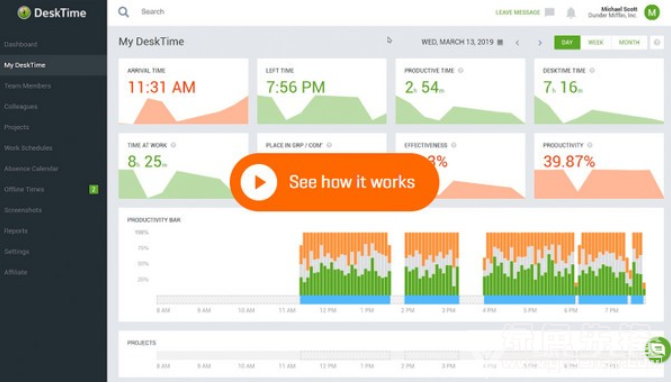Click the Effectiveness info icon
Viewport: 671px width, 383px height.
click(454, 145)
